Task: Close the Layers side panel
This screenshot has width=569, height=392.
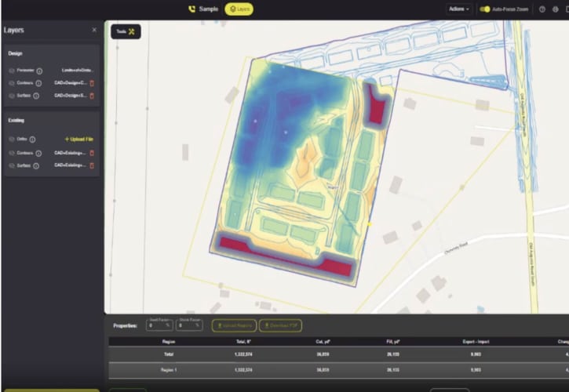Action: coord(94,30)
